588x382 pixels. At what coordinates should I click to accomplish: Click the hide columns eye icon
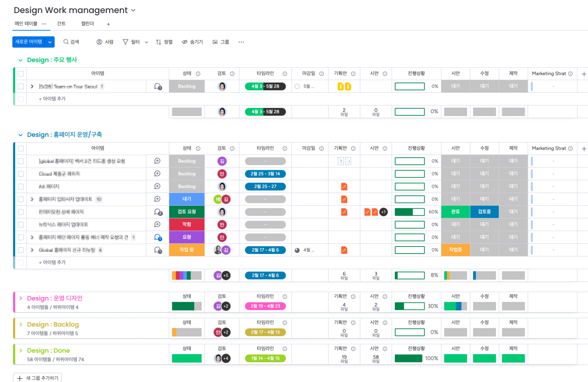[185, 42]
